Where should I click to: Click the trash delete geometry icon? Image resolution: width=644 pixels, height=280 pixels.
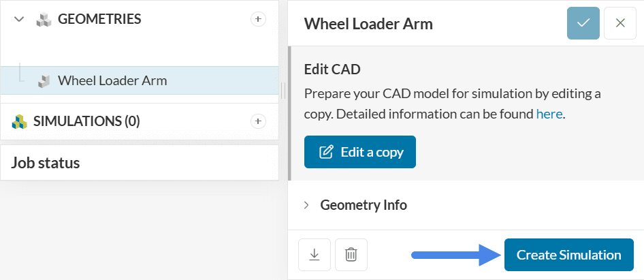pos(351,255)
